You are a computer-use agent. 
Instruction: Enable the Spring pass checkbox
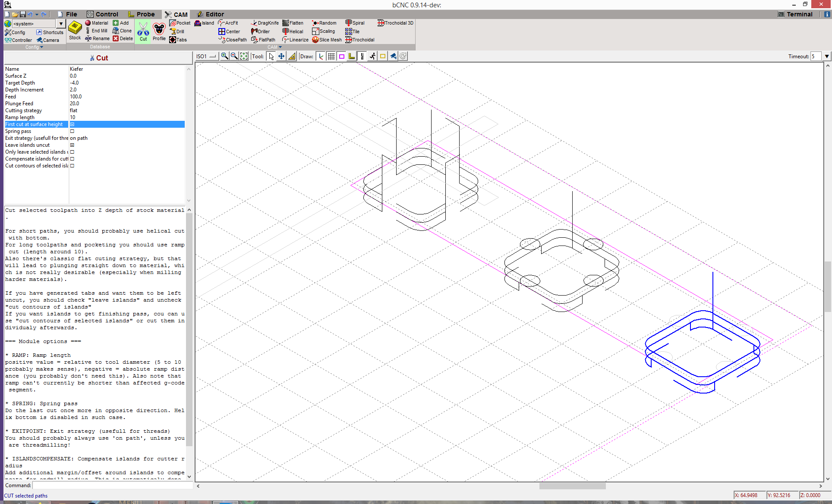pos(72,131)
